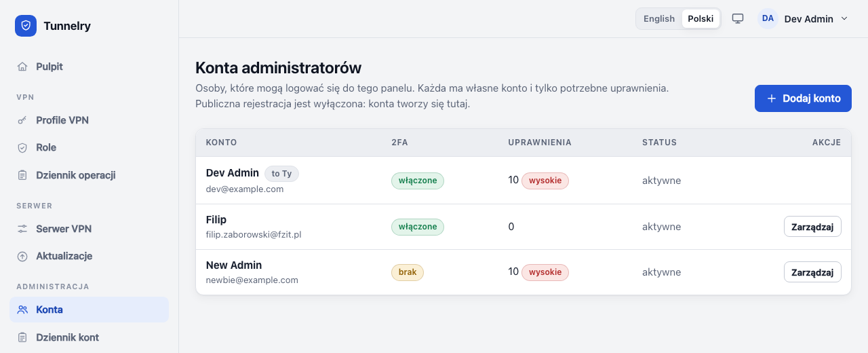Click Filip's aktywne status
This screenshot has height=353, width=868.
click(x=661, y=227)
